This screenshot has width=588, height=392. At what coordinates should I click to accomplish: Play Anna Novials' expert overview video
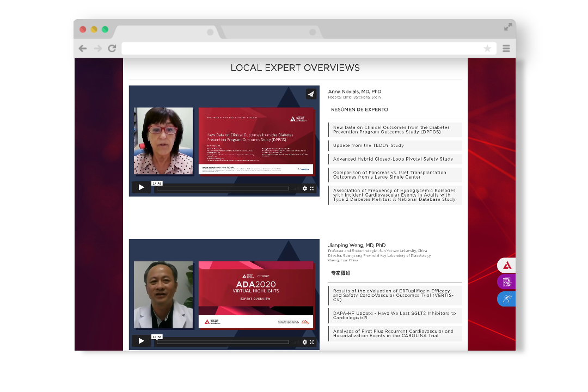pyautogui.click(x=141, y=188)
